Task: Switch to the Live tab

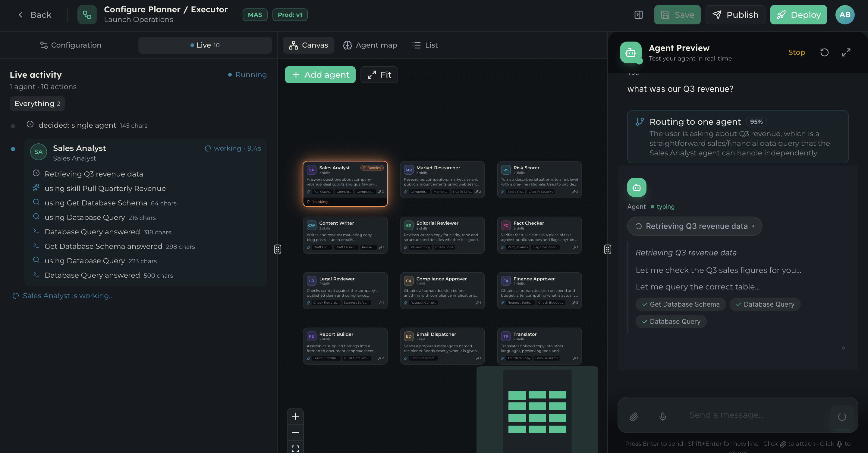Action: (x=205, y=45)
